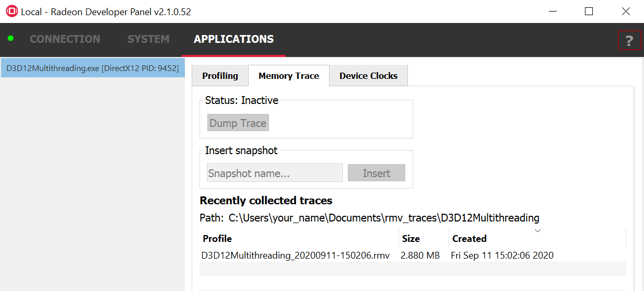Viewport: 644px width, 291px height.
Task: Select D3D12Multithreading.exe in the application list
Action: [x=92, y=68]
